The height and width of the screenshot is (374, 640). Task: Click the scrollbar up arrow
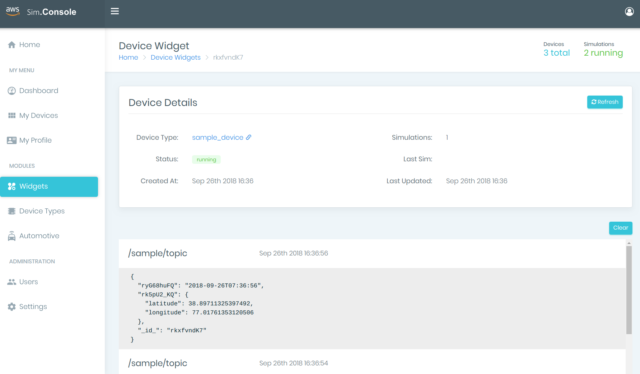(629, 243)
